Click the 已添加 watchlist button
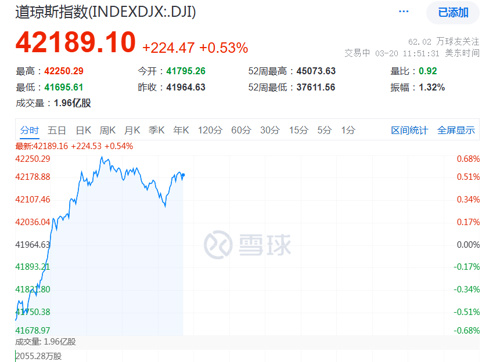 [x=453, y=13]
